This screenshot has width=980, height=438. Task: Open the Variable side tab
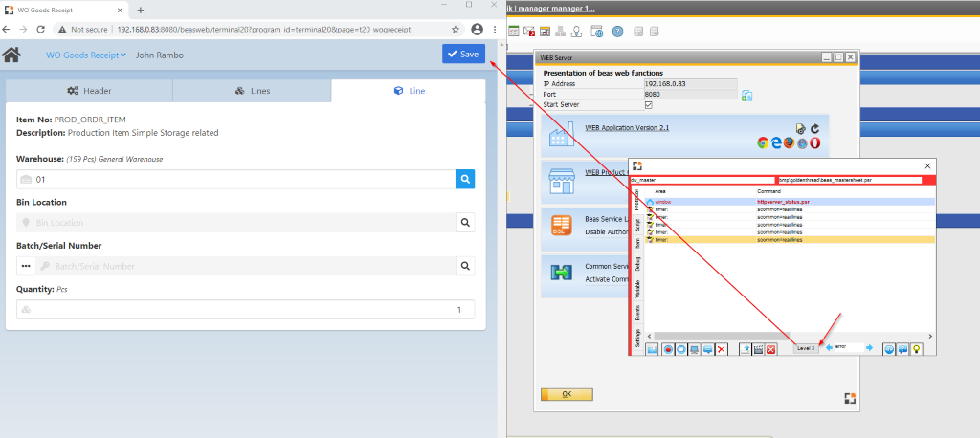(636, 289)
